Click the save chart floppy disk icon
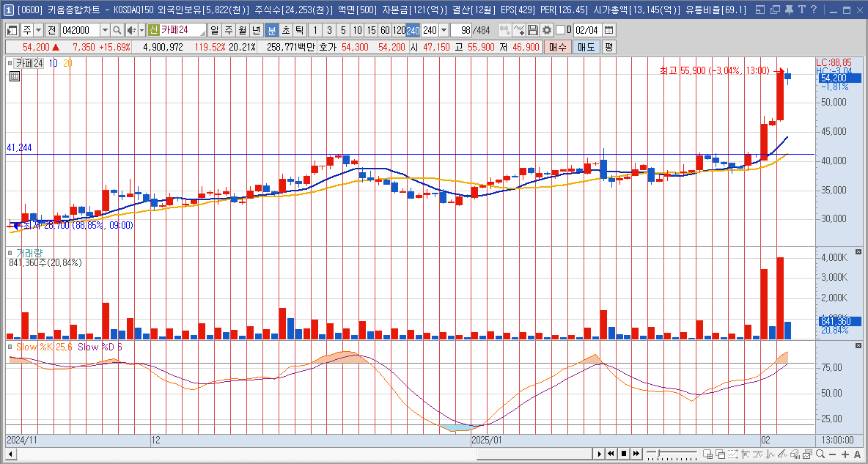This screenshot has height=464, width=868. [x=532, y=31]
